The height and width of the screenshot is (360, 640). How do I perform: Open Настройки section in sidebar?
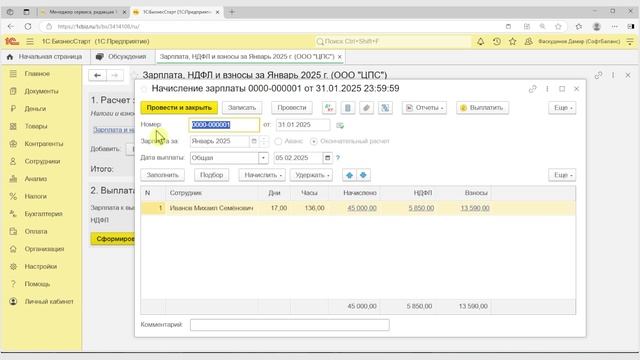pos(40,267)
